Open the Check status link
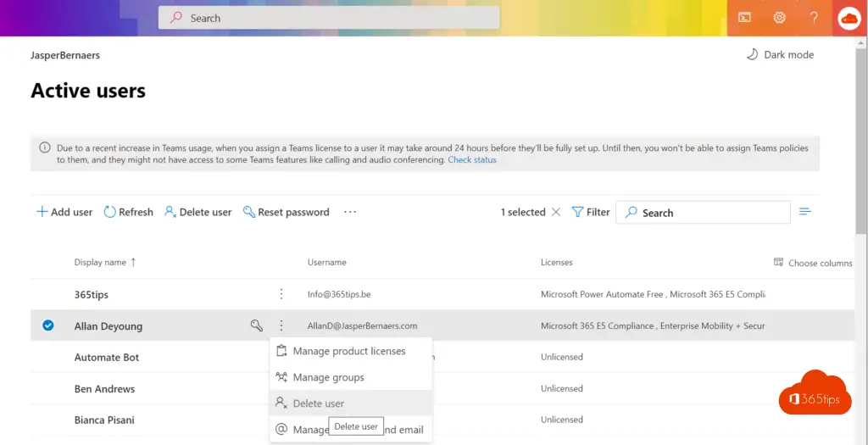 click(472, 160)
